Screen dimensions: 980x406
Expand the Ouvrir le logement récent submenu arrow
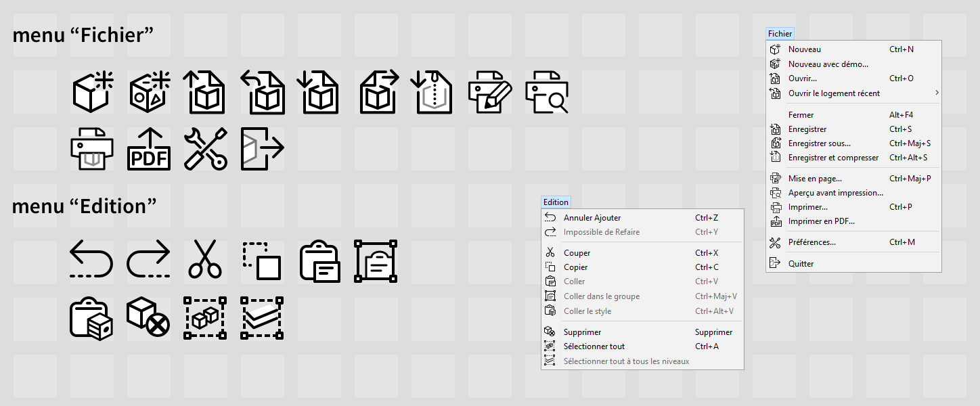click(x=937, y=93)
